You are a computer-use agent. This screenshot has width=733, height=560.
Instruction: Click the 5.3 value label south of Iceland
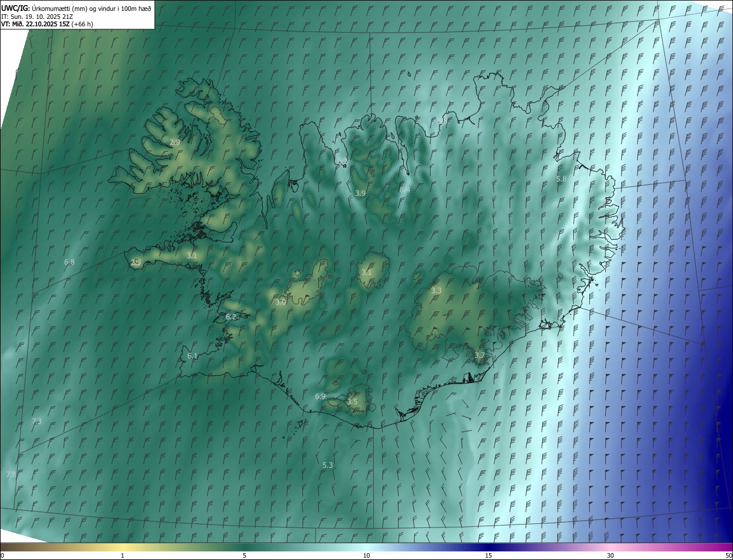click(328, 466)
